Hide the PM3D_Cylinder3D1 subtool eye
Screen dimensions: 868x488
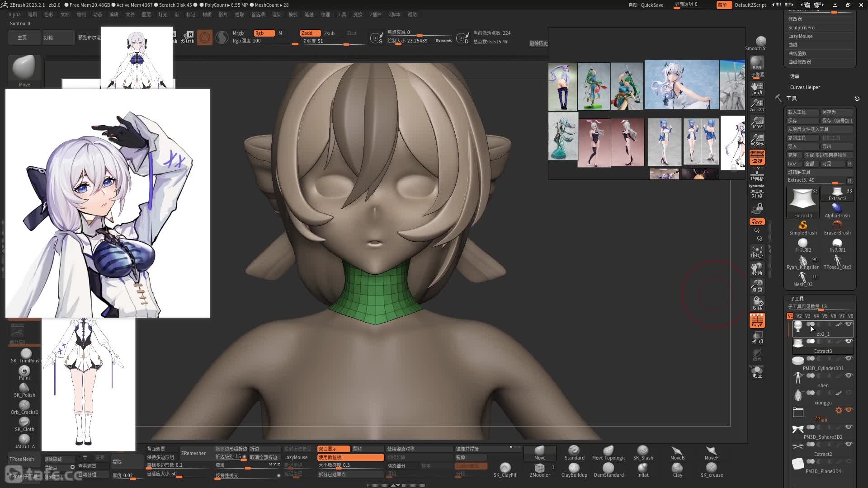tap(849, 358)
